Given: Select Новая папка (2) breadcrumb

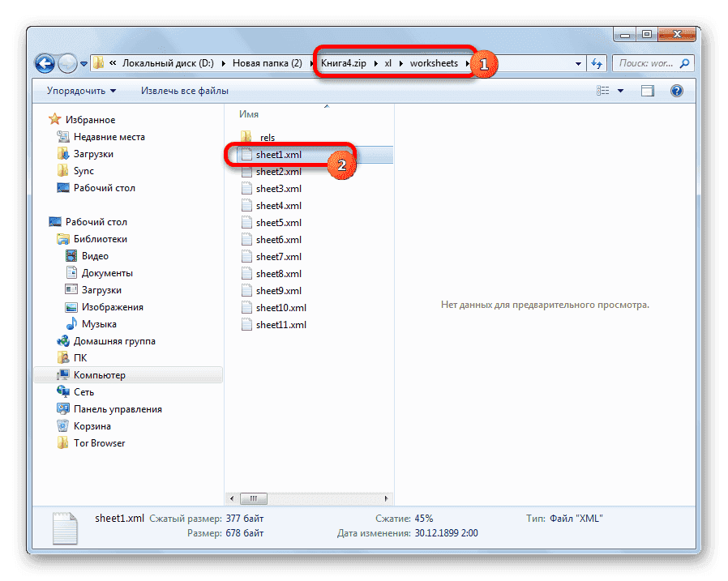Looking at the screenshot, I should (268, 63).
